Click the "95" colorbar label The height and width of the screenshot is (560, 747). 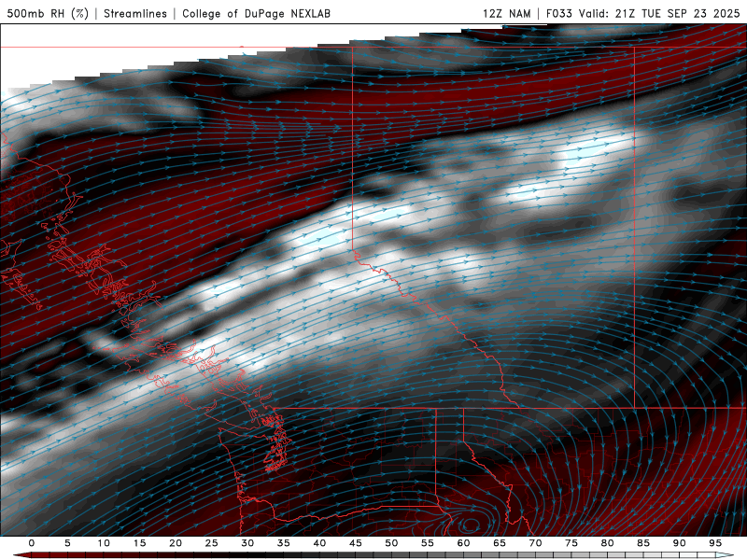715,543
